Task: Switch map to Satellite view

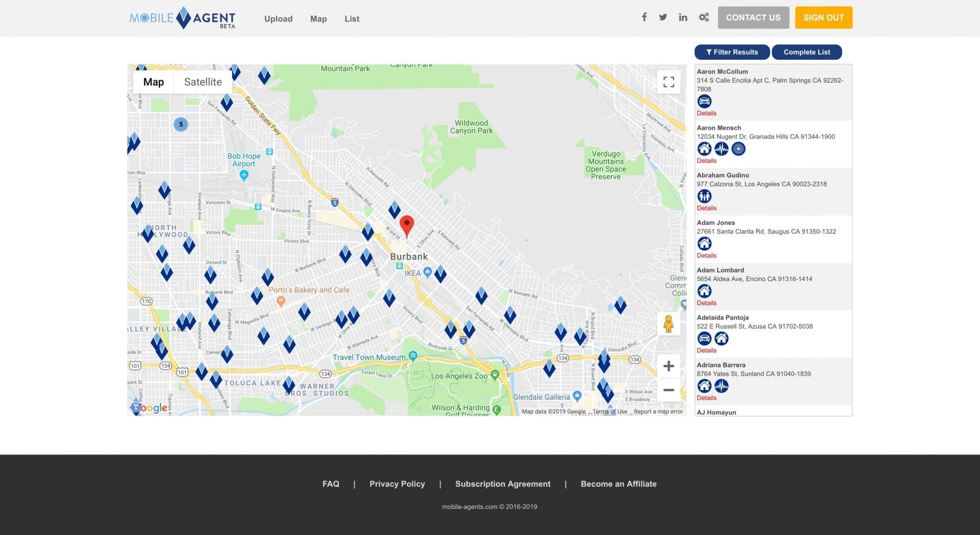Action: coord(203,82)
